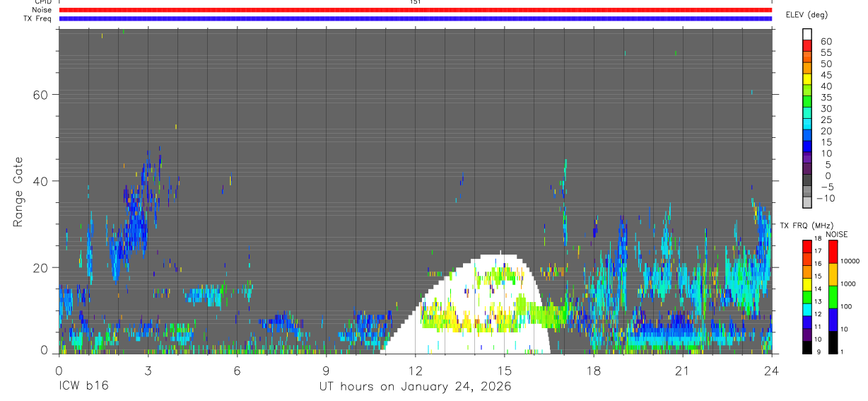The image size is (868, 401).
Task: Click the 3 hour tick label
Action: pos(148,371)
